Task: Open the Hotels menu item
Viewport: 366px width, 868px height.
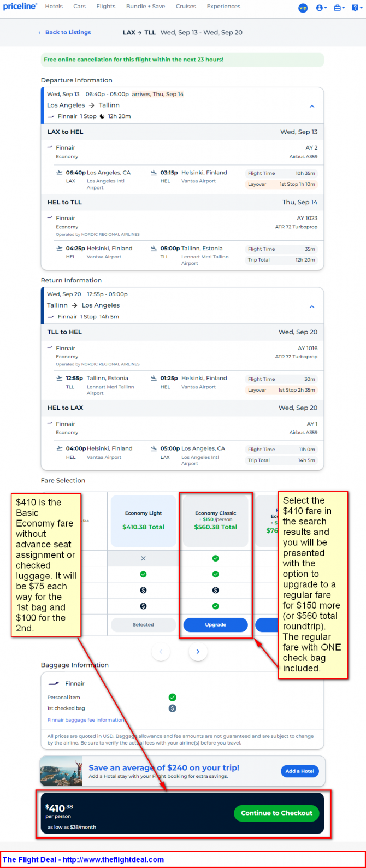Action: click(x=54, y=7)
